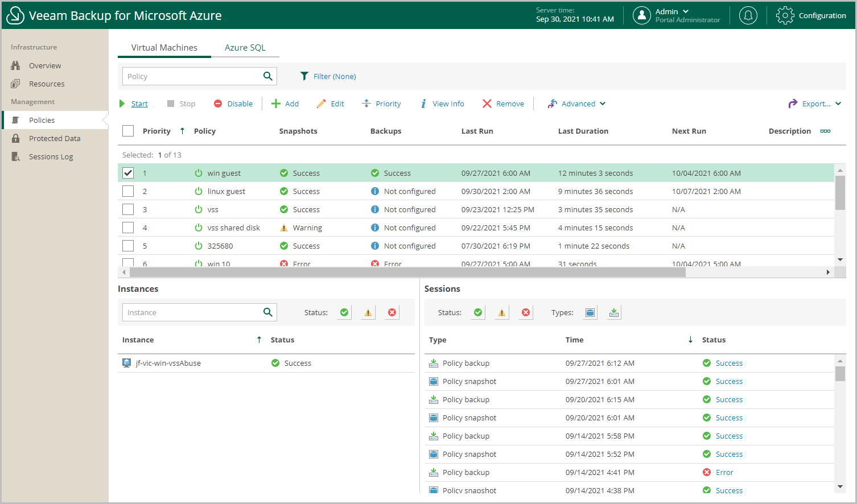This screenshot has height=504, width=857.
Task: Click horizontal scrollbar right arrow
Action: [x=828, y=272]
